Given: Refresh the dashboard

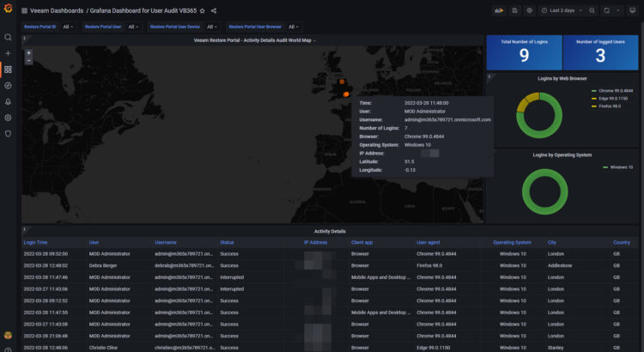Looking at the screenshot, I should pyautogui.click(x=606, y=10).
